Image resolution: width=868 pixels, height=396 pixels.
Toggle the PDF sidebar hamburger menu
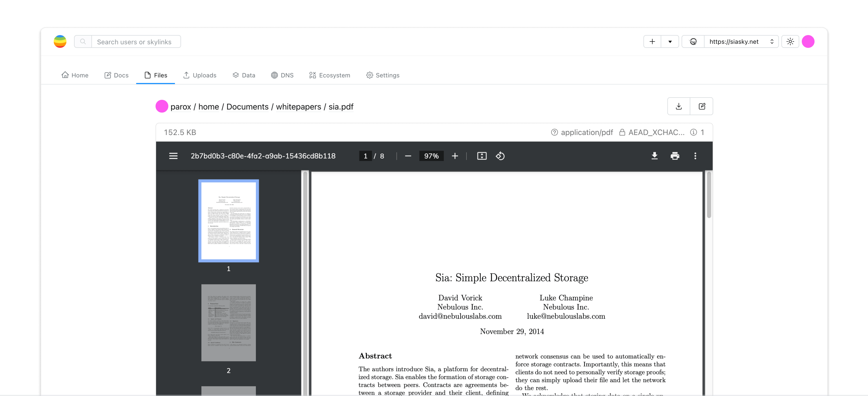pos(173,156)
